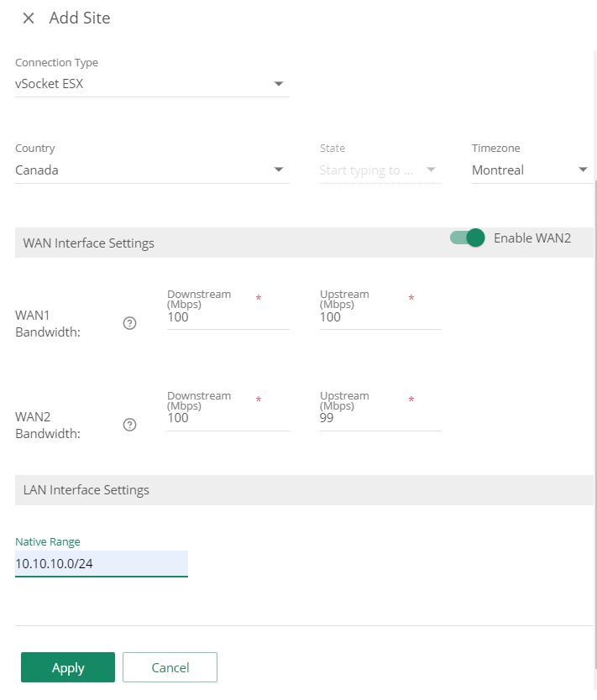Viewport: 597px width, 700px height.
Task: Click the Add Site title text
Action: click(x=80, y=18)
